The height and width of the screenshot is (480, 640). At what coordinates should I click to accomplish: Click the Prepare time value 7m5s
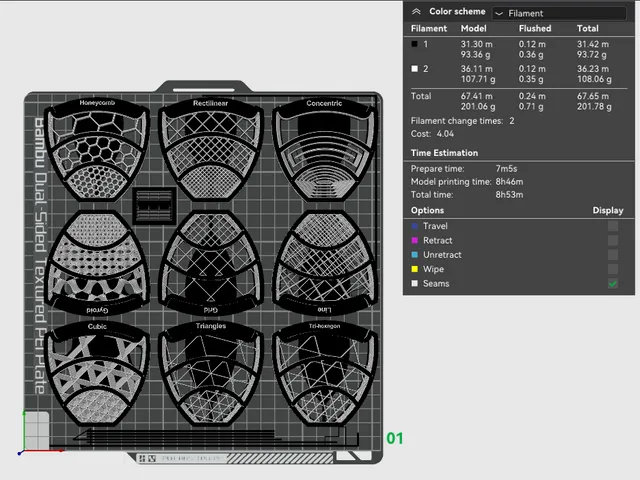tap(506, 169)
